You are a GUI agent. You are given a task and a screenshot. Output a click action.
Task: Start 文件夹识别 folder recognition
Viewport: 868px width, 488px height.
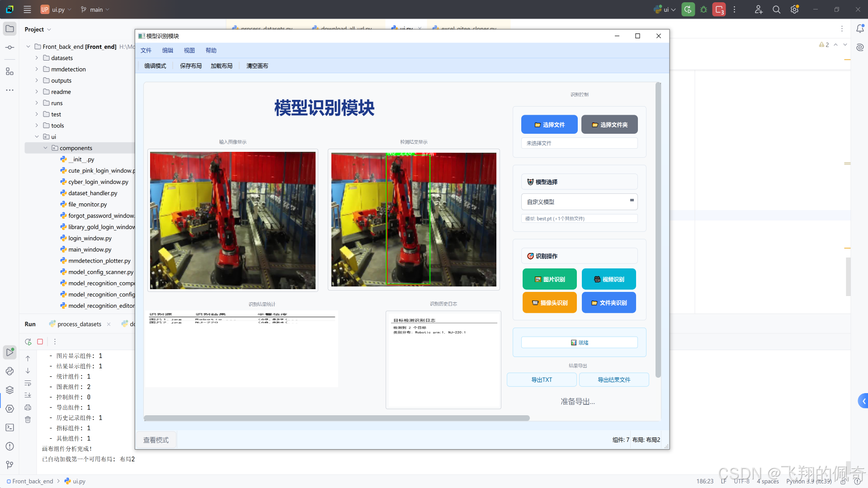(x=609, y=303)
